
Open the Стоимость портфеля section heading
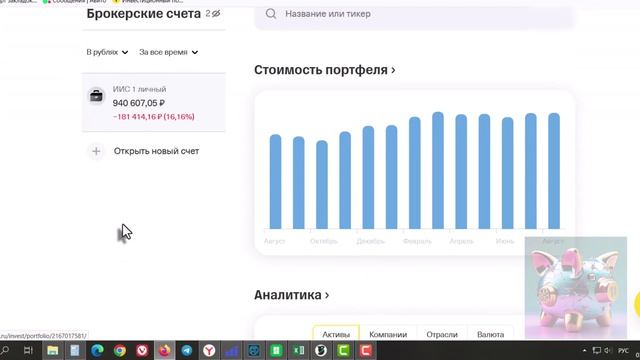[x=324, y=70]
